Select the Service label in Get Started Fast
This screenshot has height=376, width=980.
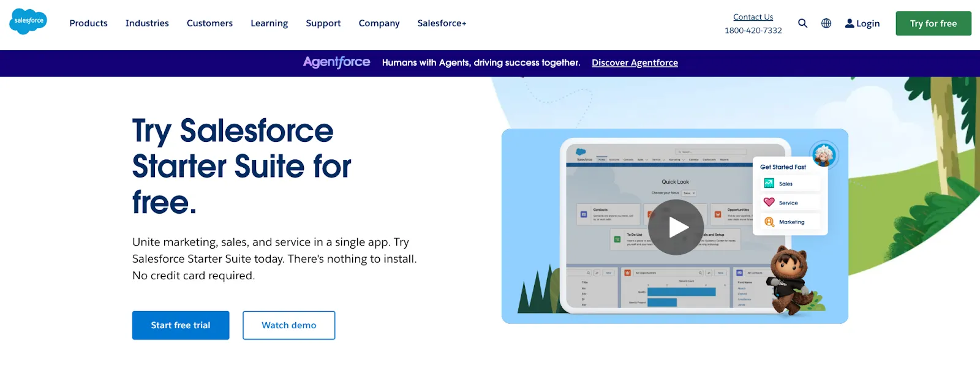(788, 203)
